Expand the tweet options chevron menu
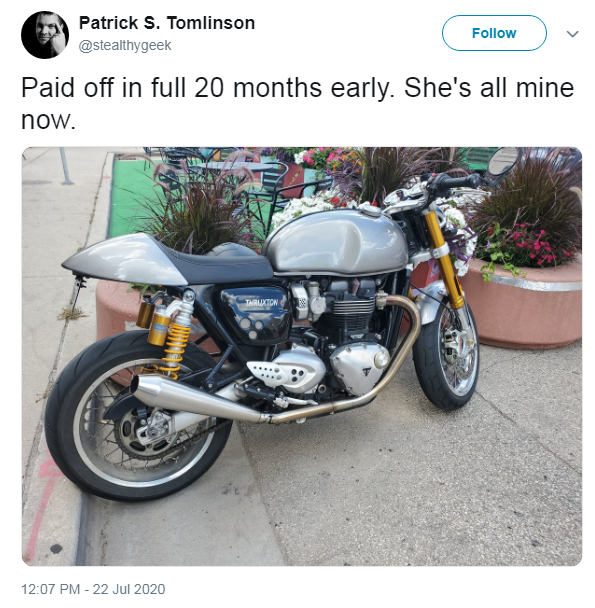The width and height of the screenshot is (595, 608). [573, 34]
